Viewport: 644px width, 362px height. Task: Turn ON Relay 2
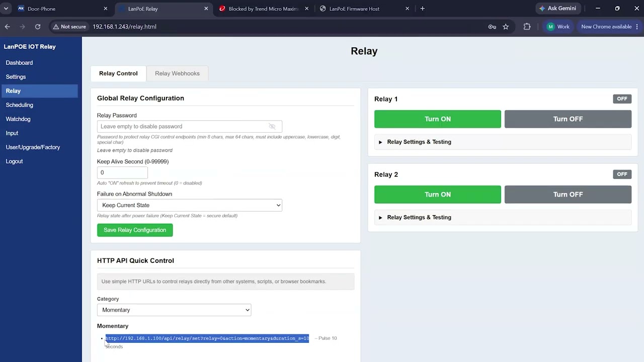click(x=438, y=195)
